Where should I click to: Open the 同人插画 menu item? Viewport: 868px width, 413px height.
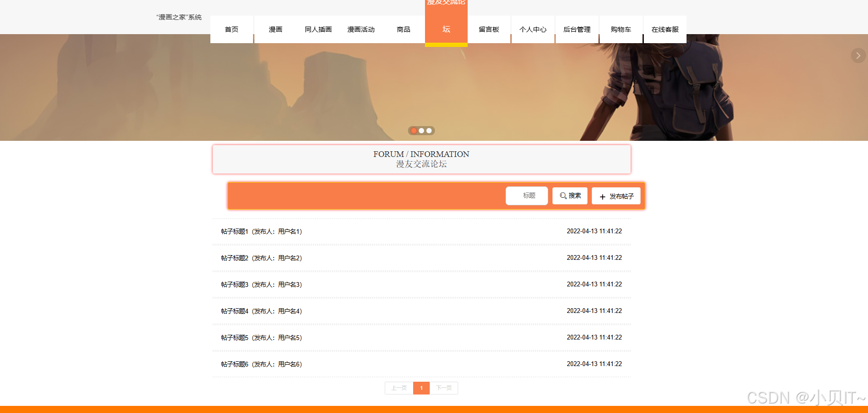pyautogui.click(x=318, y=29)
